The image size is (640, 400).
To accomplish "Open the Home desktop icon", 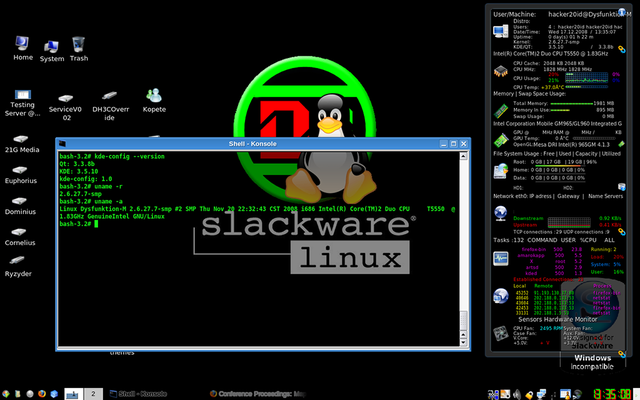I will point(23,49).
